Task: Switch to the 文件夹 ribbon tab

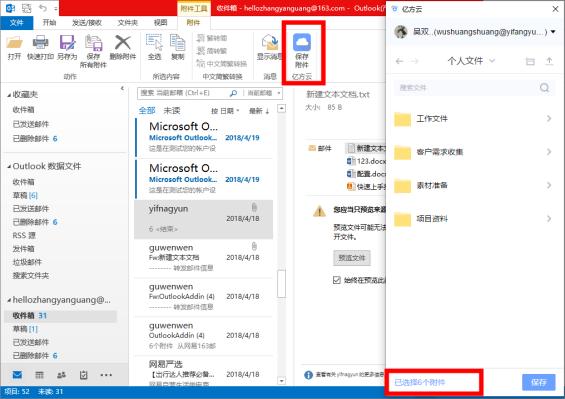Action: [x=128, y=23]
